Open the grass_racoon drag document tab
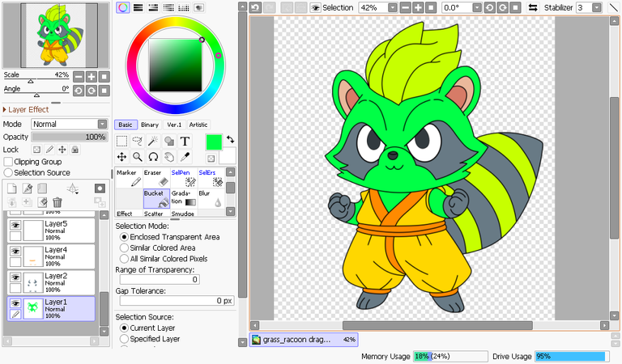Screen dimensions: 622x364 (x=304, y=340)
